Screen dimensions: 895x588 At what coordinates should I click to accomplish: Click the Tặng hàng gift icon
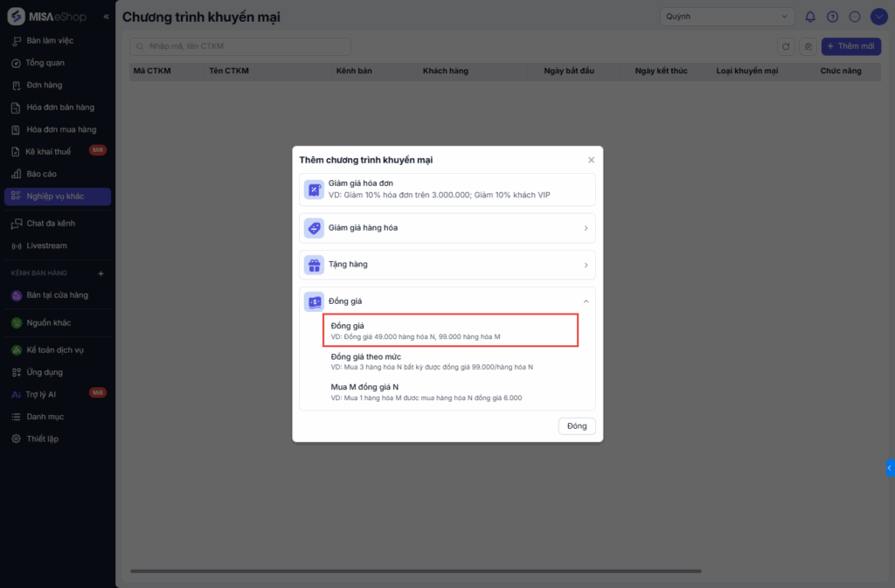(x=314, y=266)
